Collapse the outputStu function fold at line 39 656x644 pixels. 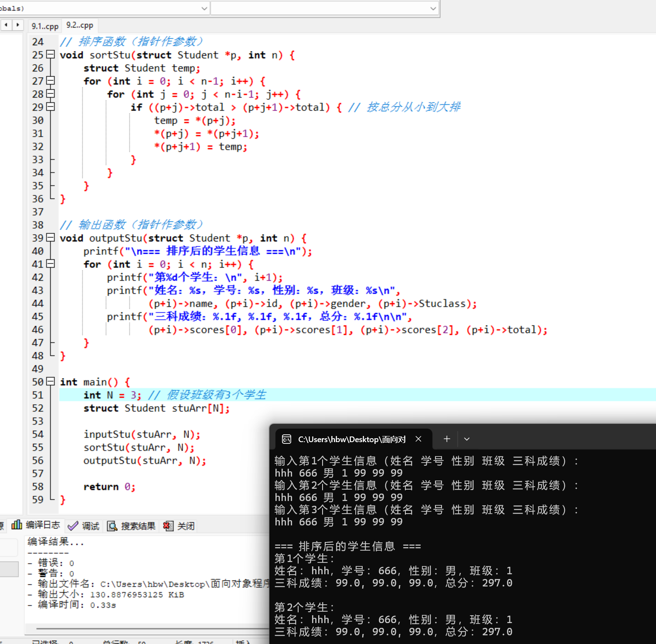coord(51,238)
